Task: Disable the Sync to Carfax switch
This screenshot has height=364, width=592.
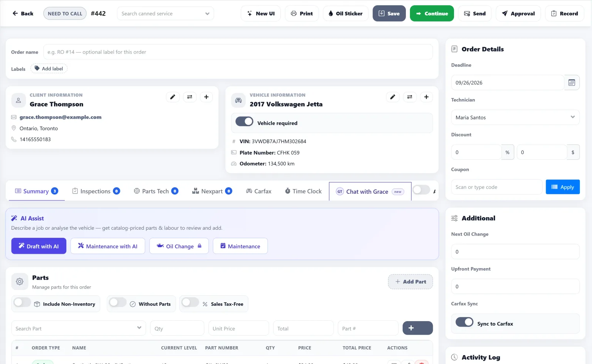Action: 464,322
